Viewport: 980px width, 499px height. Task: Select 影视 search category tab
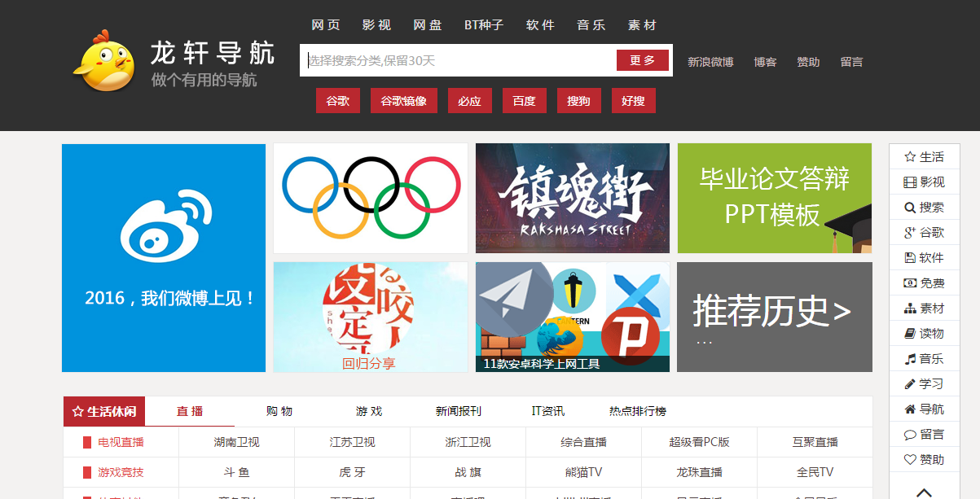(376, 25)
